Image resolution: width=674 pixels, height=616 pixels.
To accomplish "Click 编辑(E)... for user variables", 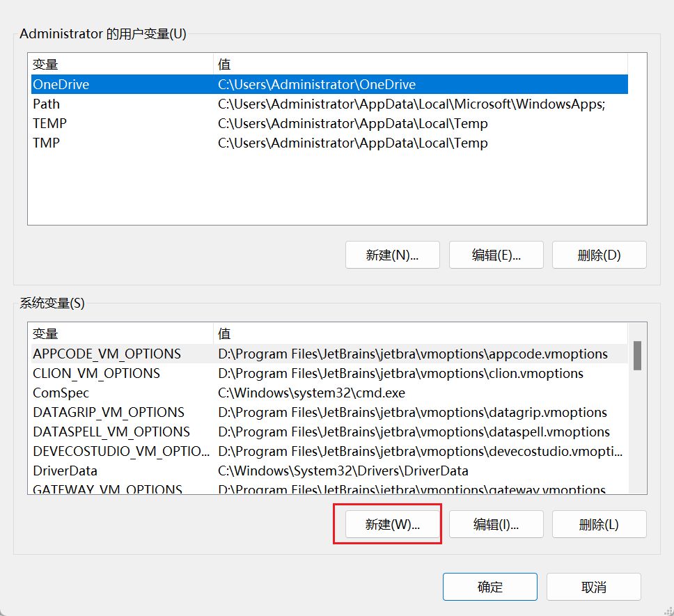I will click(x=496, y=255).
